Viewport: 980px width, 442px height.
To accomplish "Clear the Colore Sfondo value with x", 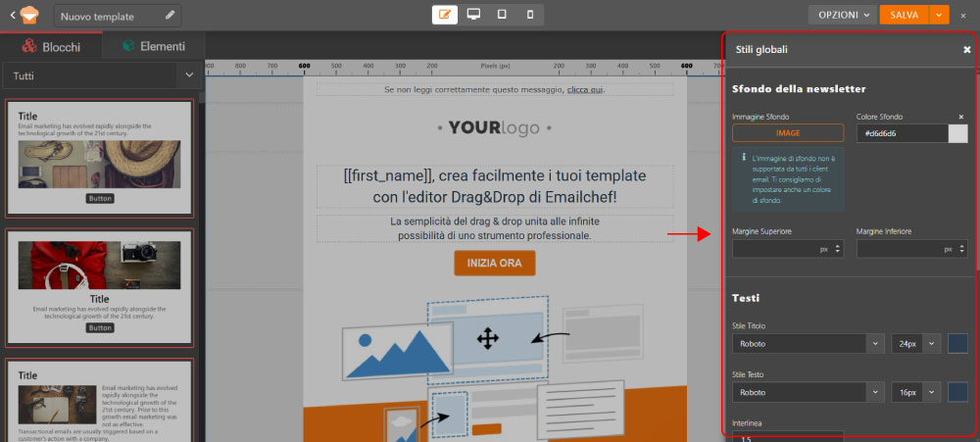I will click(961, 117).
